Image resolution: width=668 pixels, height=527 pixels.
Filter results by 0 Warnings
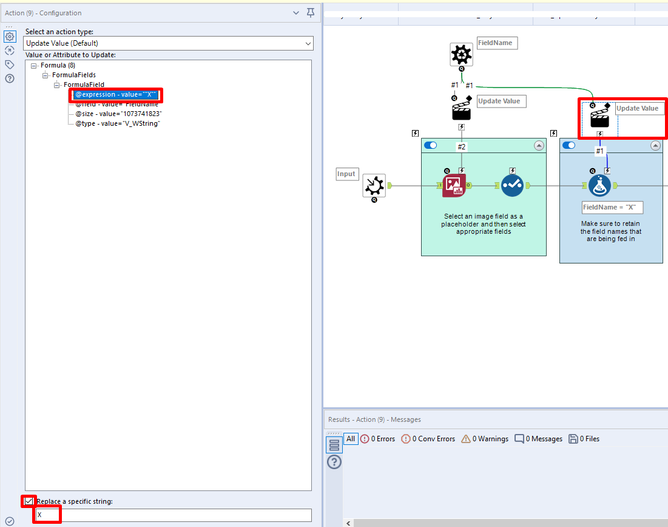coord(485,439)
